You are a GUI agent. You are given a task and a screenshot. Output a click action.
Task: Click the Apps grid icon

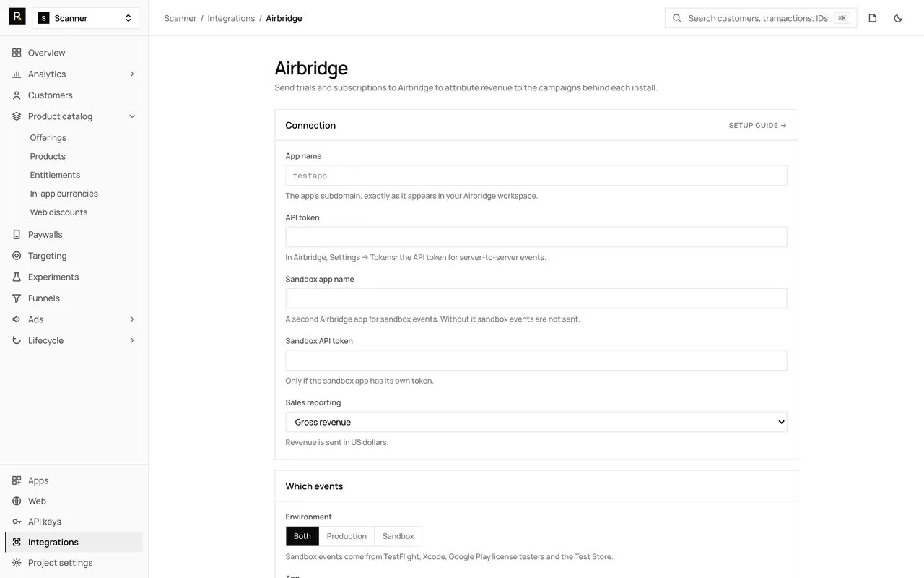pyautogui.click(x=17, y=480)
